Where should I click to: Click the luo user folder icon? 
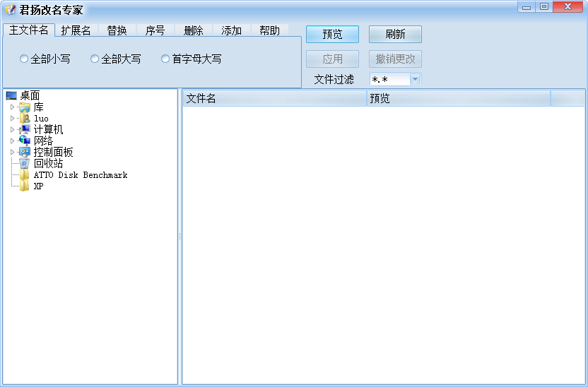coord(25,119)
